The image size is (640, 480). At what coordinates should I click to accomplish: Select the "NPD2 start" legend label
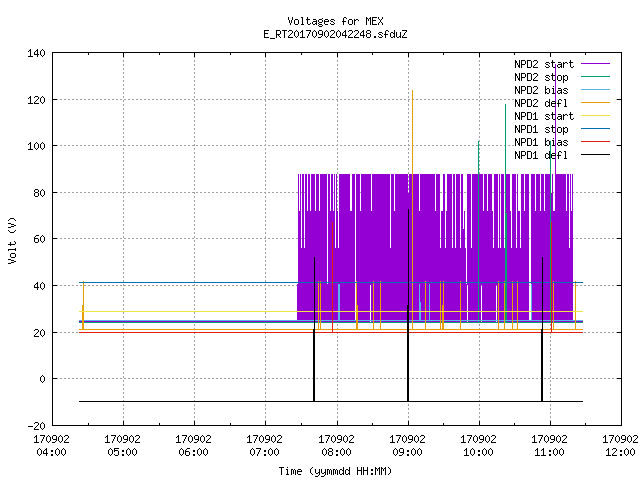pyautogui.click(x=544, y=64)
